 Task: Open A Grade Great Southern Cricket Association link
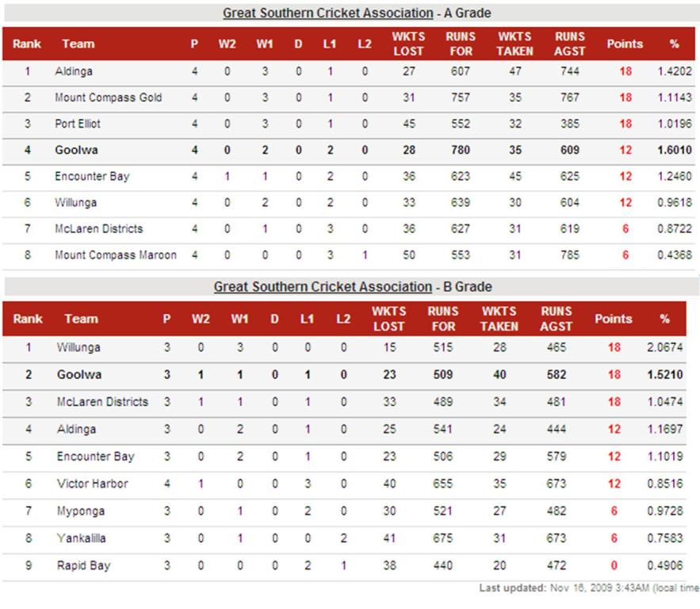coord(327,13)
